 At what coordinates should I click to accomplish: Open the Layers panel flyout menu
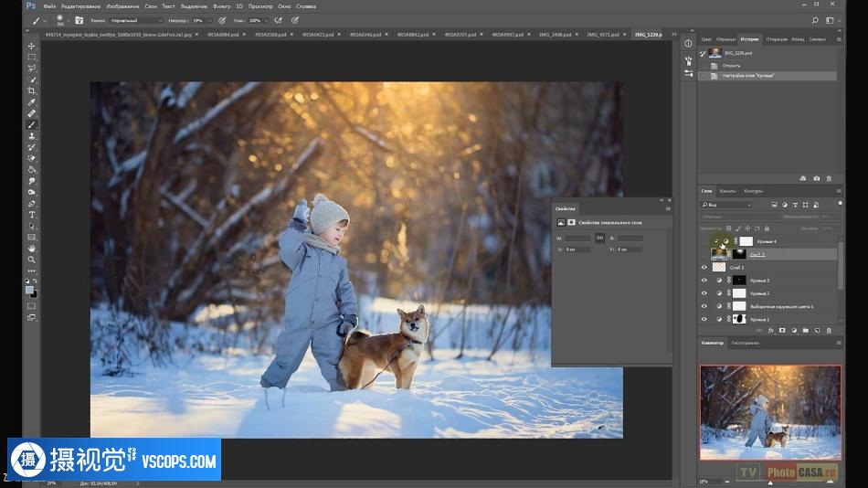[x=839, y=191]
